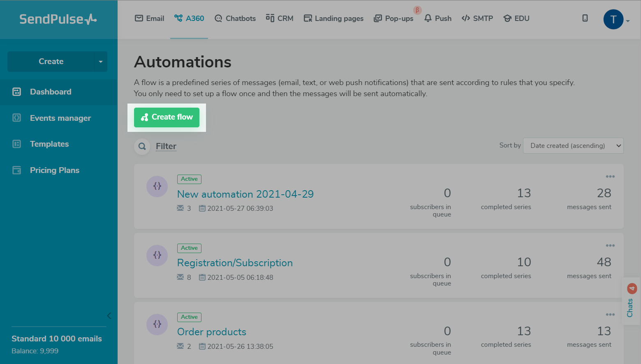641x364 pixels.
Task: Expand the Create button dropdown arrow
Action: click(x=101, y=62)
